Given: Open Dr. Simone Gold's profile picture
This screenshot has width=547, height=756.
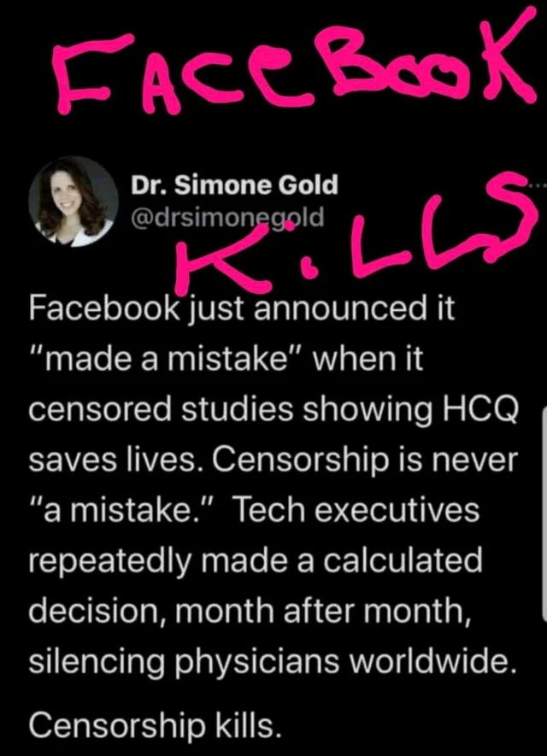Looking at the screenshot, I should [74, 202].
